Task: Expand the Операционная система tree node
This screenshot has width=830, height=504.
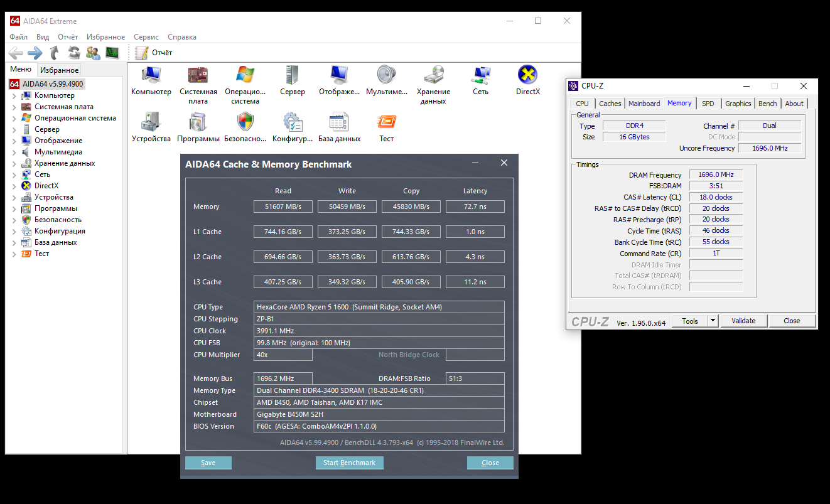Action: 14,118
